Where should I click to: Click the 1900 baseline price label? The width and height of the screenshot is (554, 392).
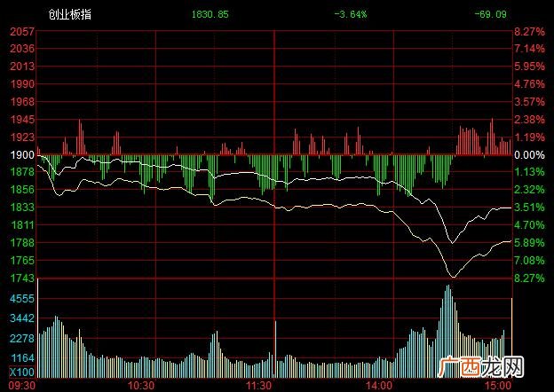pos(22,154)
